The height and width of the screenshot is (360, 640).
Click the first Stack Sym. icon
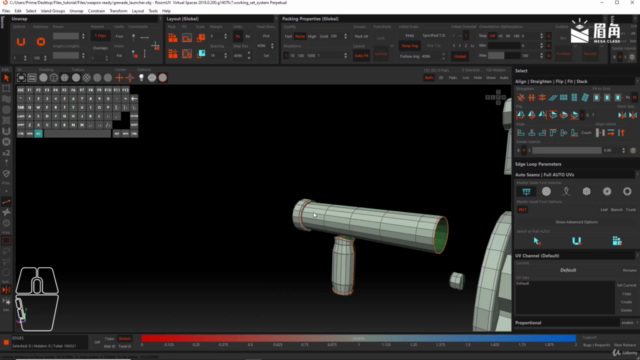coord(622,115)
